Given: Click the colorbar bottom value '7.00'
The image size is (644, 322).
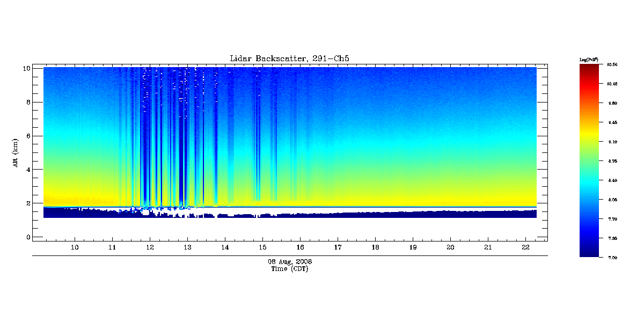Looking at the screenshot, I should (612, 258).
